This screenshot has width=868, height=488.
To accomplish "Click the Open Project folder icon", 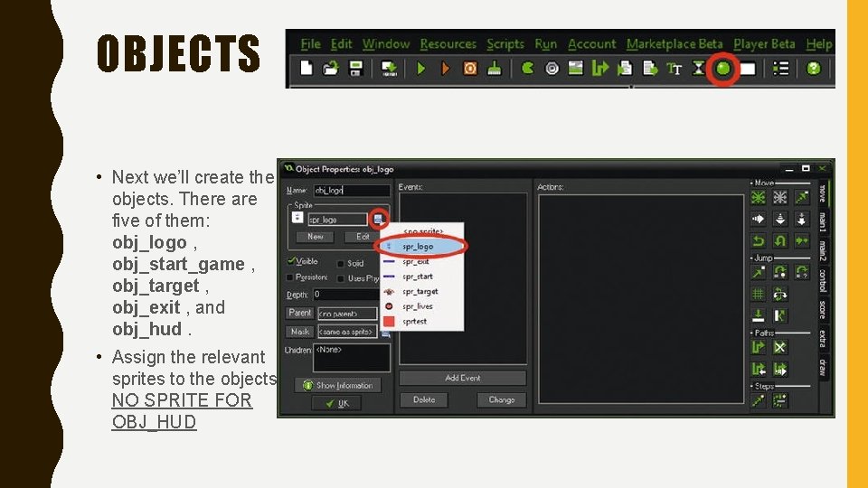I will pos(331,68).
